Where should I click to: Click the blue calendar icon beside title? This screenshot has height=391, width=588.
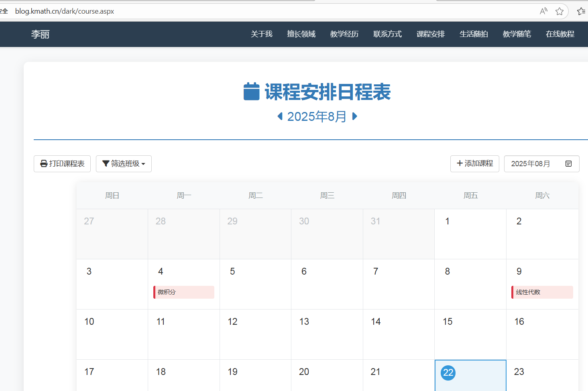click(x=252, y=92)
